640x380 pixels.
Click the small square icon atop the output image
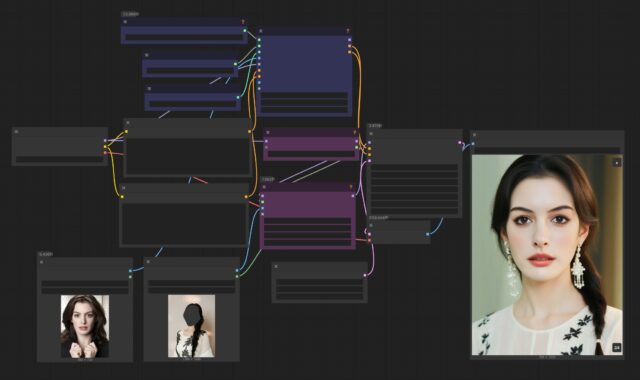(617, 162)
